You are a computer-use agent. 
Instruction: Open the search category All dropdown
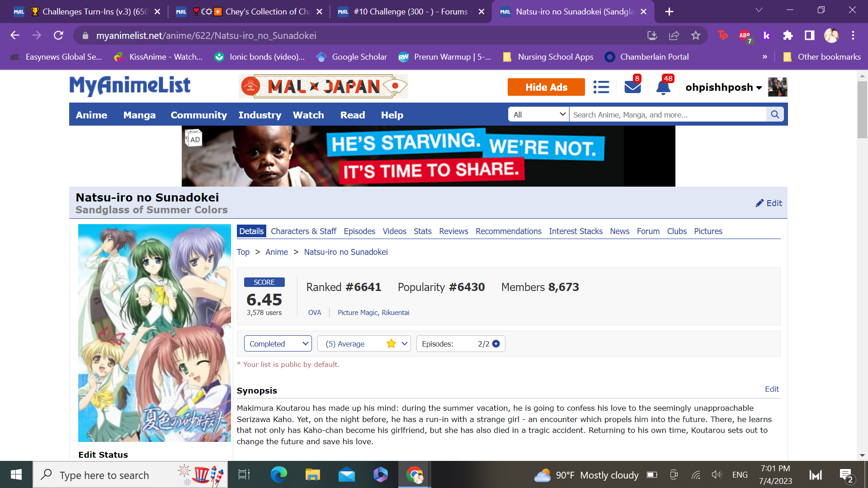(x=539, y=114)
